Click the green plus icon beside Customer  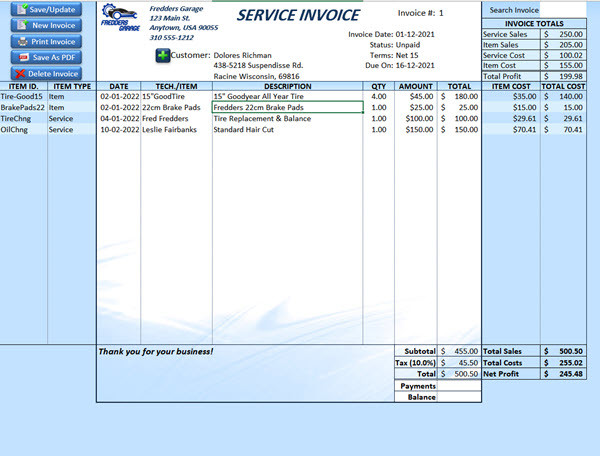(162, 55)
